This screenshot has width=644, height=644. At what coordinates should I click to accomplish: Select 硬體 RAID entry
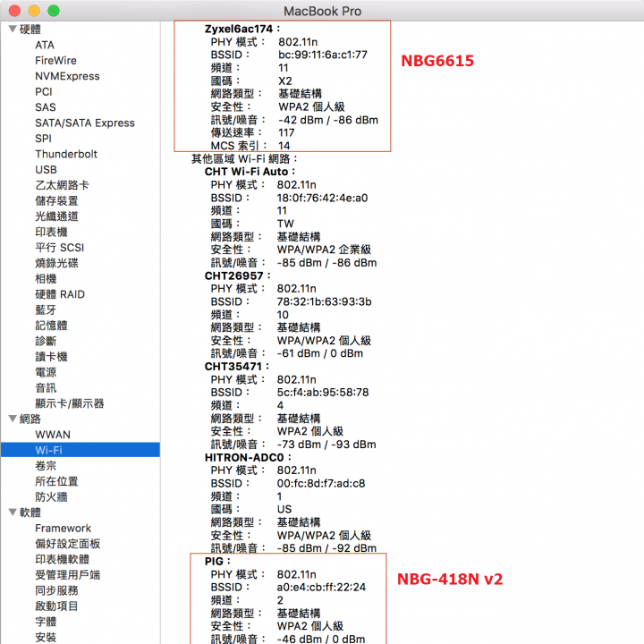pos(60,294)
